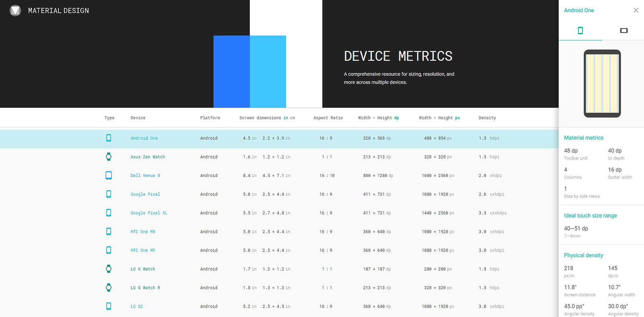Switch to portrait phone orientation tab
644x317 pixels.
pyautogui.click(x=580, y=31)
